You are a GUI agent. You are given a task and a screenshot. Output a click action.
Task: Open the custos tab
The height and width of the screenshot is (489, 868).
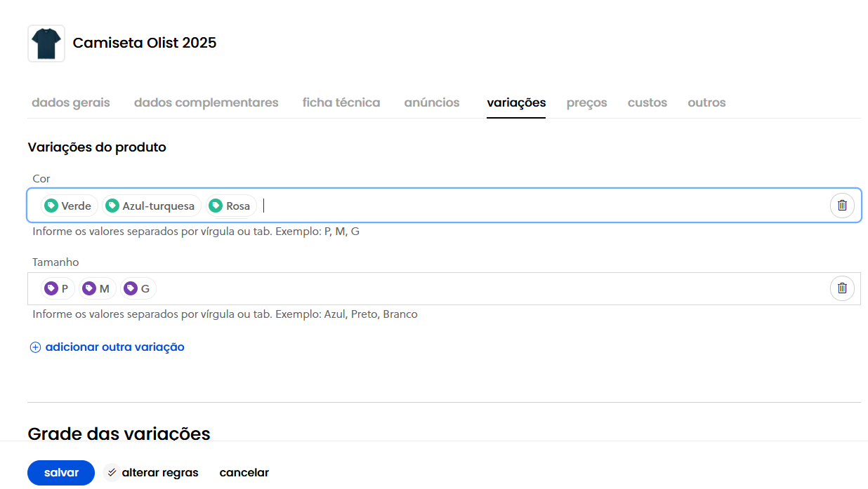(x=647, y=102)
